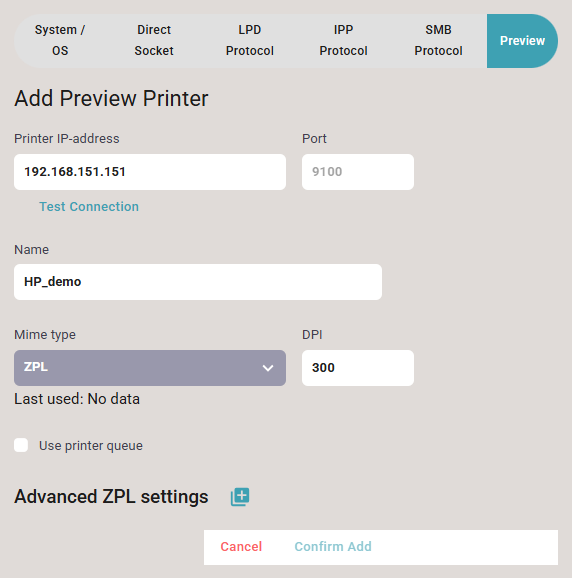Cancel adding the printer

[x=241, y=547]
